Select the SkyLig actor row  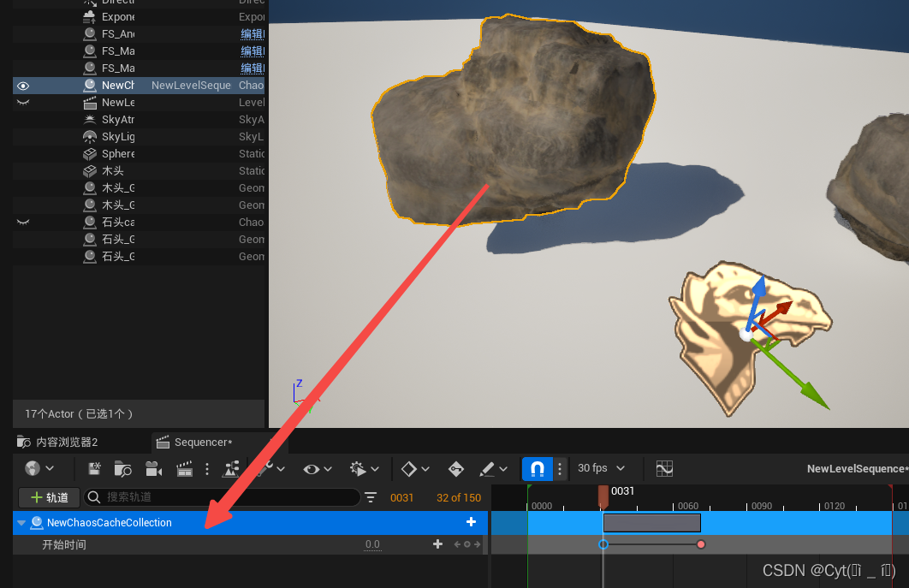click(139, 137)
